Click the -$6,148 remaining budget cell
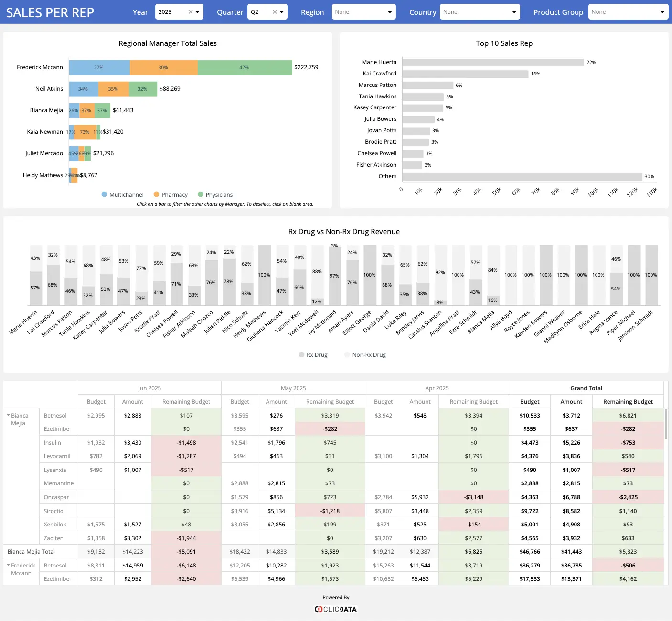 click(186, 565)
